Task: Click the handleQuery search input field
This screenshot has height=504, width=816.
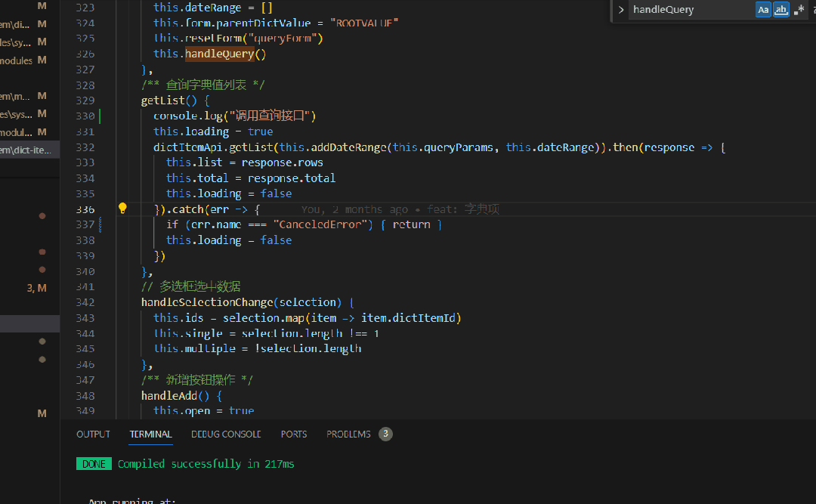Action: coord(689,10)
